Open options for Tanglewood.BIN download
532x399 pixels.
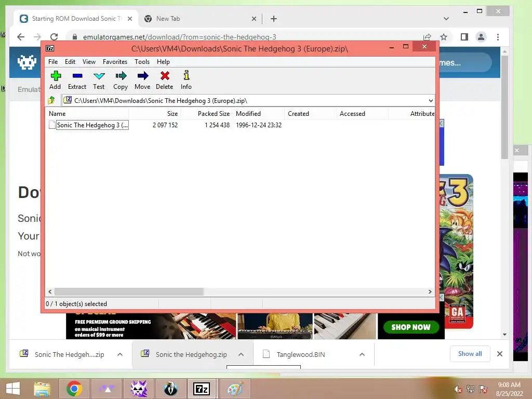click(362, 354)
